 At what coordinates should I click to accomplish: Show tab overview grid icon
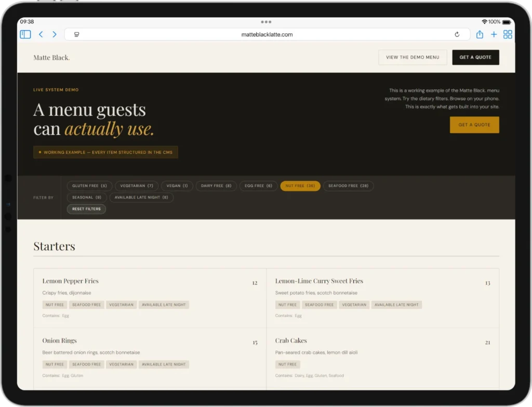[x=508, y=34]
